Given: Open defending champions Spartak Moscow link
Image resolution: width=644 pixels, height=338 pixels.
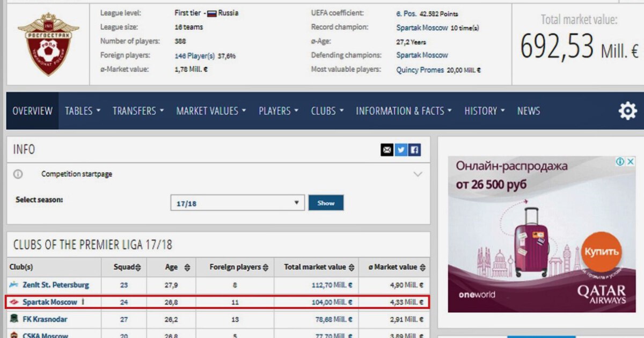Looking at the screenshot, I should [422, 55].
